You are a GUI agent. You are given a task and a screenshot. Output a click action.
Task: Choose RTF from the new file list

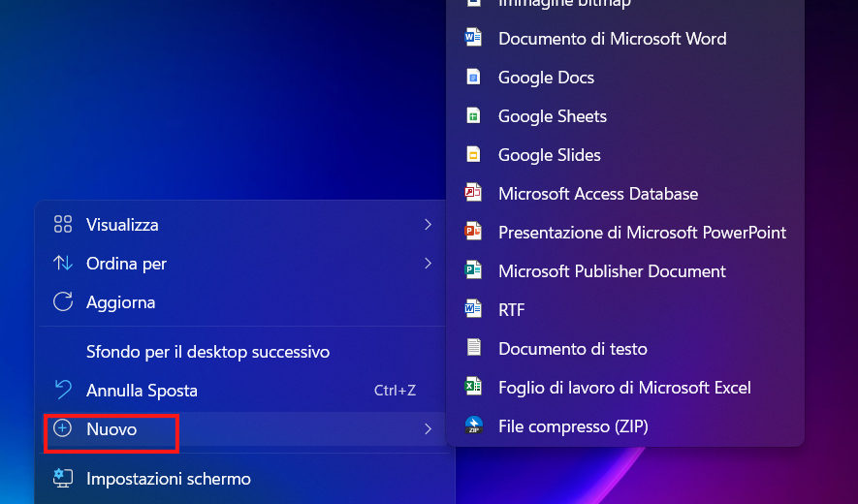(511, 310)
